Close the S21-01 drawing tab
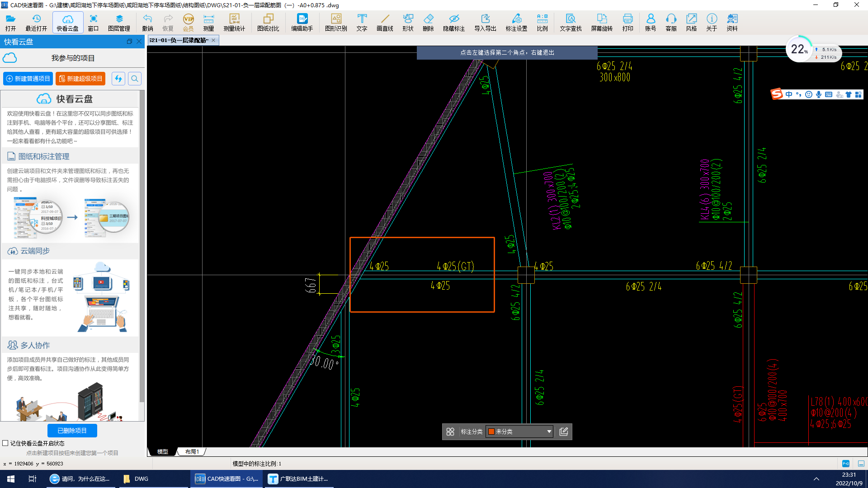868x488 pixels. 213,40
